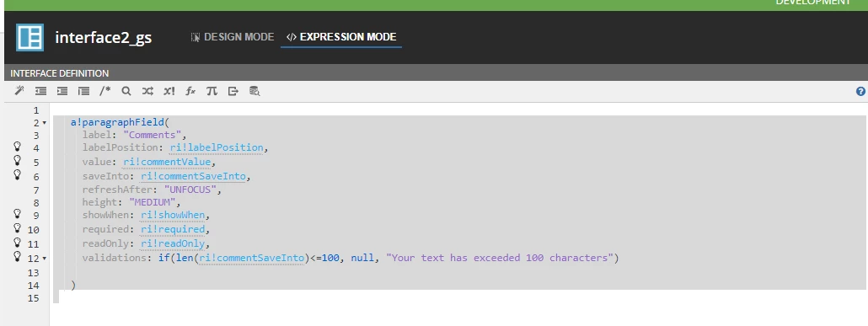
Task: Click the ri!labelPosition rule input reference
Action: coord(217,147)
